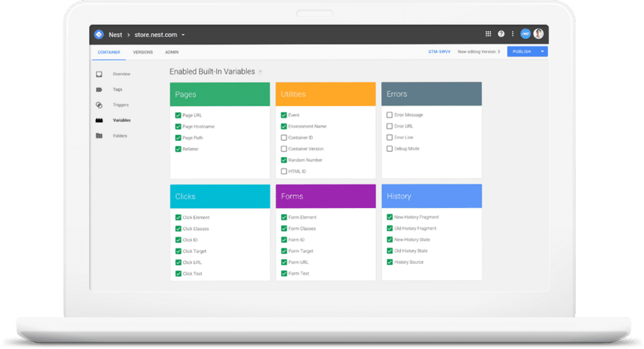644x349 pixels.
Task: Uncheck the Form Text checkbox
Action: coord(284,273)
